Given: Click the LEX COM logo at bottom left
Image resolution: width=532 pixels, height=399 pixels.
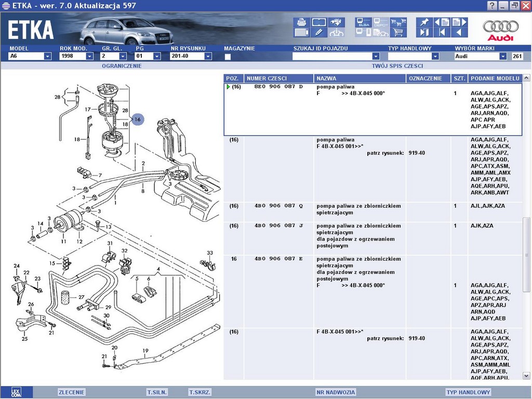Looking at the screenshot, I should tap(16, 392).
